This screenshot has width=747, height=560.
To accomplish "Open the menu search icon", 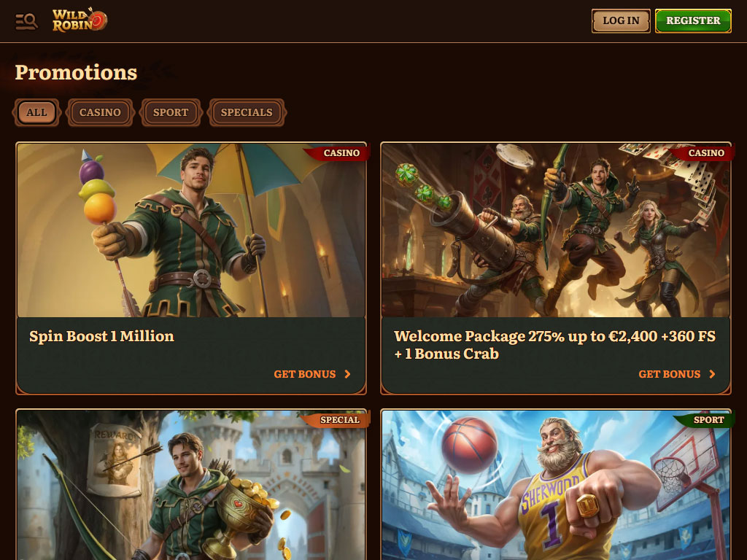I will tap(26, 21).
